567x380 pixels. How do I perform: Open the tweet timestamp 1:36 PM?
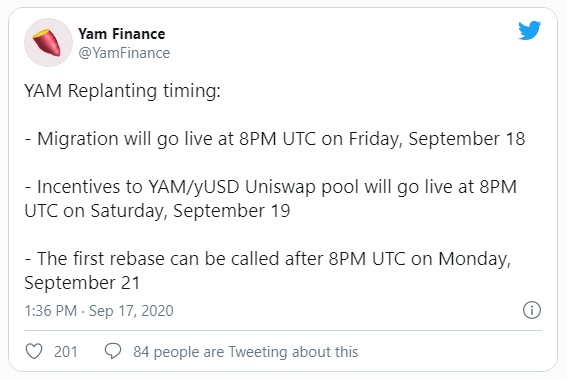pyautogui.click(x=51, y=311)
